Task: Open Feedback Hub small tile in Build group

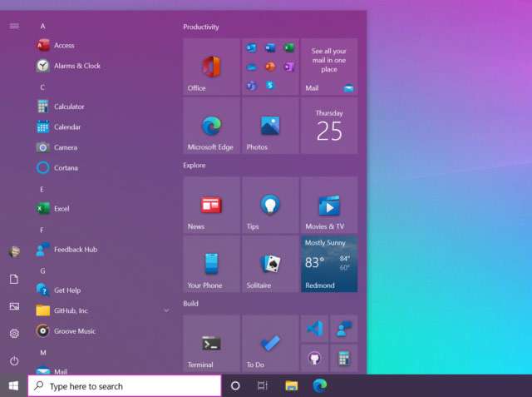Action: tap(343, 329)
